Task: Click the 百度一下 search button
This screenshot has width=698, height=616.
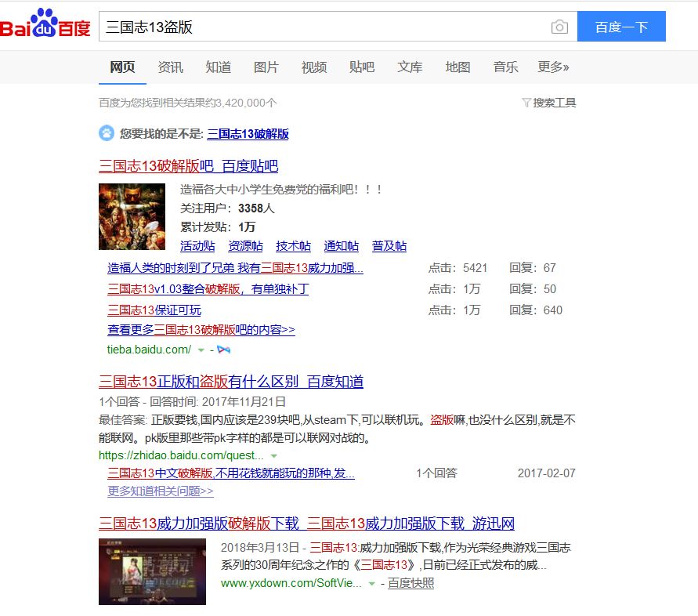Action: [621, 27]
